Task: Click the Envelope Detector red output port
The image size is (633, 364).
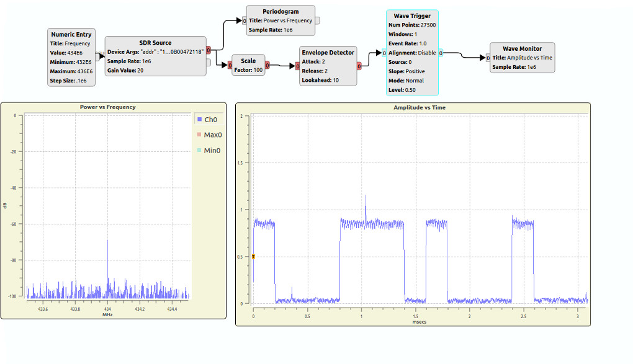Action: coord(359,66)
